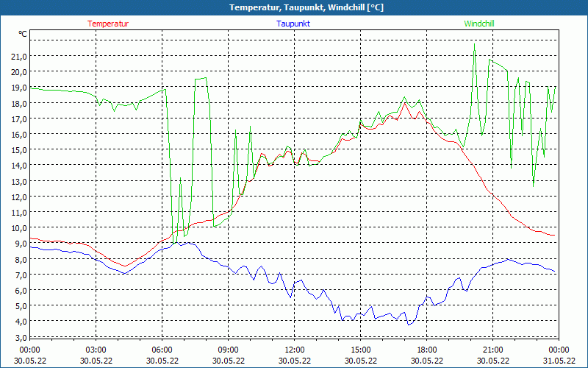The image size is (588, 368).
Task: Click the 9,0 y-axis value
Action: [x=21, y=244]
